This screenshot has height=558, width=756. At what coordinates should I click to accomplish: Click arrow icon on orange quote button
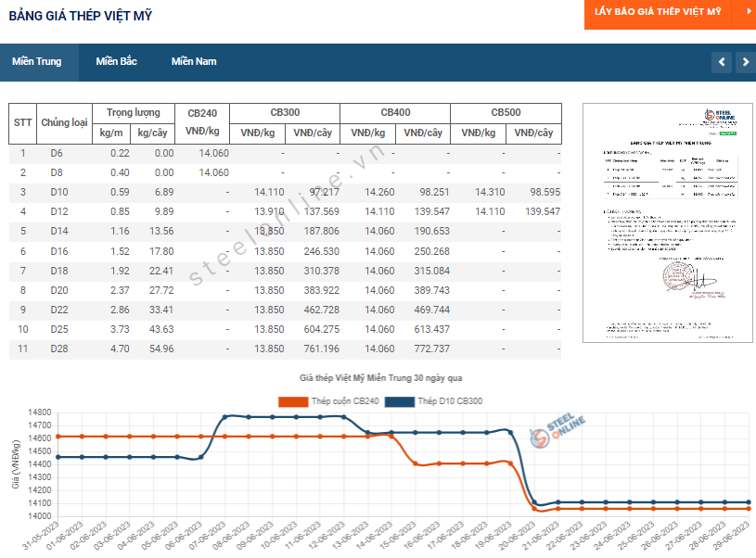tap(747, 12)
